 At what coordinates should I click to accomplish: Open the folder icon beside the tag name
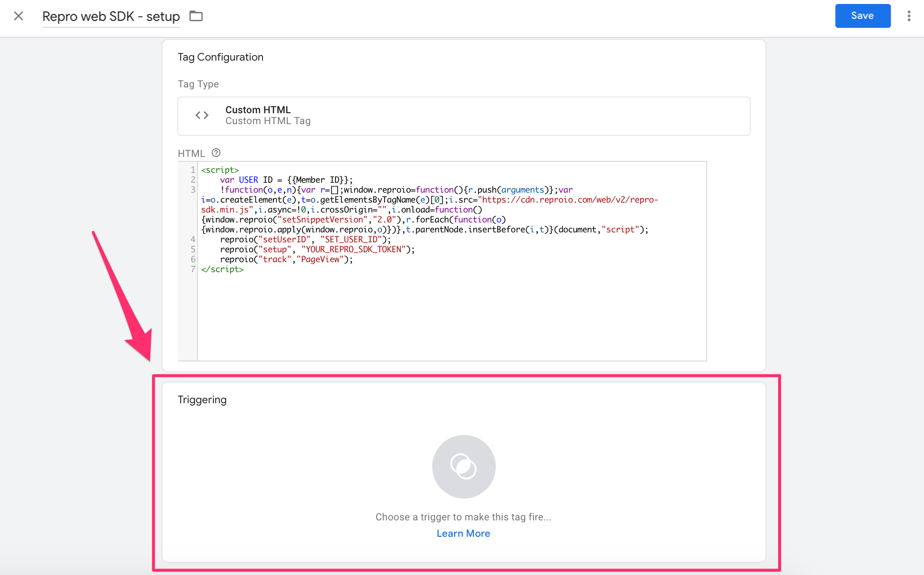click(x=196, y=16)
